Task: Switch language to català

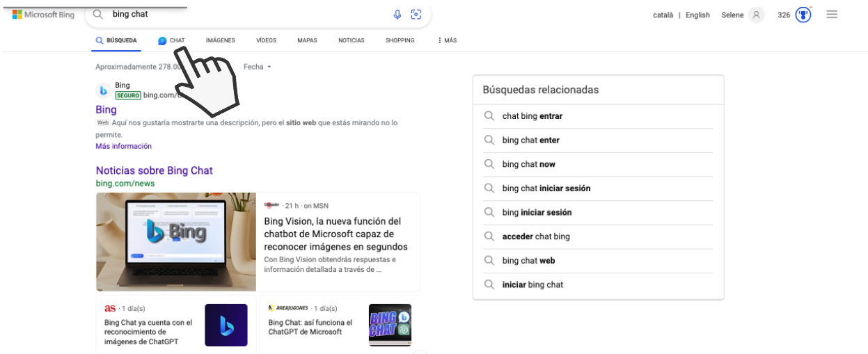Action: [663, 15]
